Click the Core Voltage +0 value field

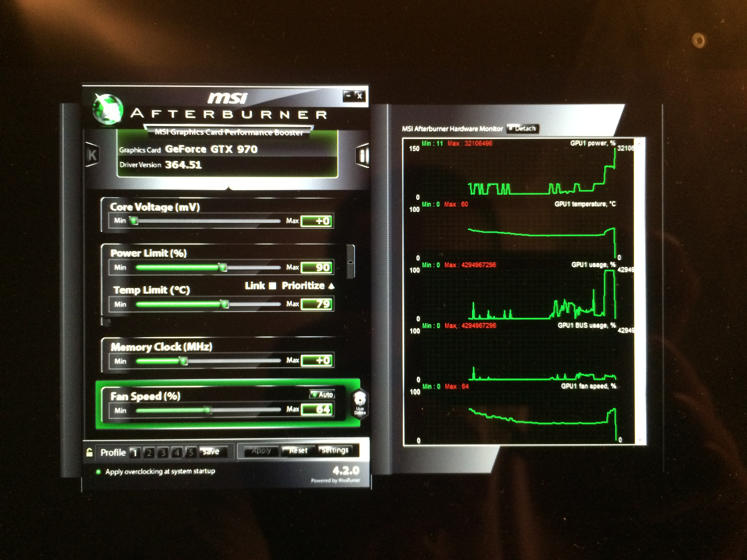click(x=317, y=221)
